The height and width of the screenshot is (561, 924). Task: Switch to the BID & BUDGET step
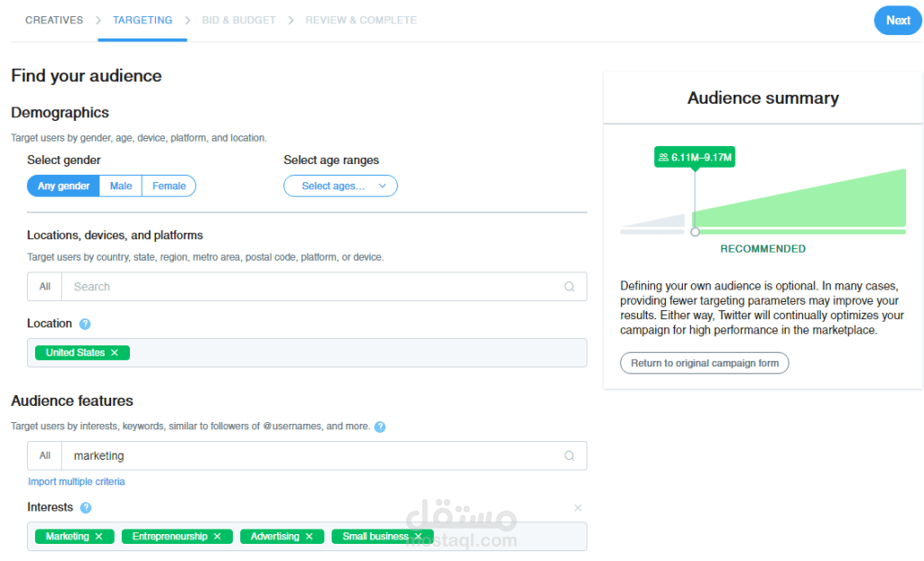click(238, 19)
